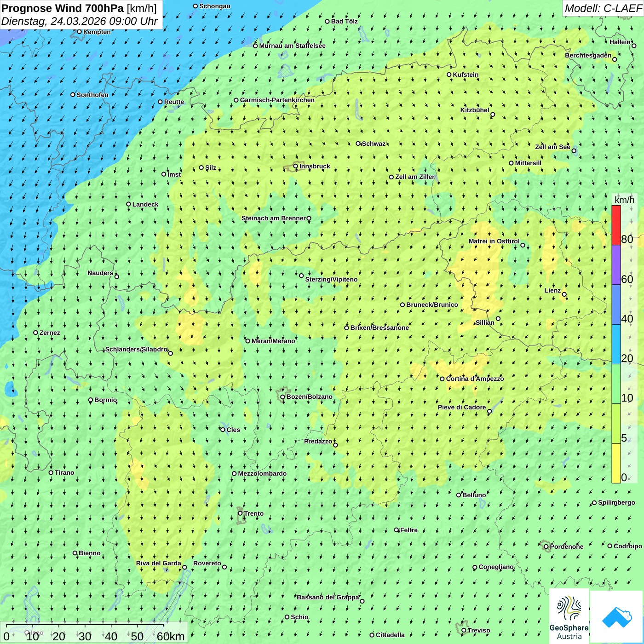Click the Lienz city marker circle

point(564,294)
